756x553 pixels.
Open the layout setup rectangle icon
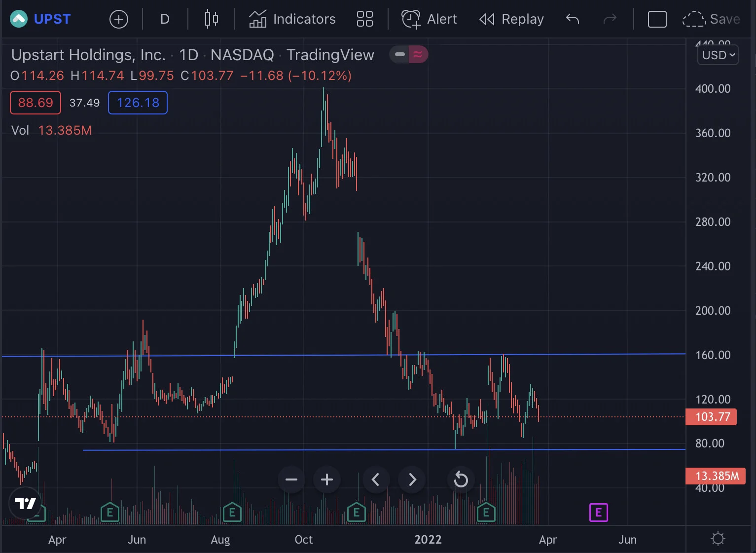(657, 19)
